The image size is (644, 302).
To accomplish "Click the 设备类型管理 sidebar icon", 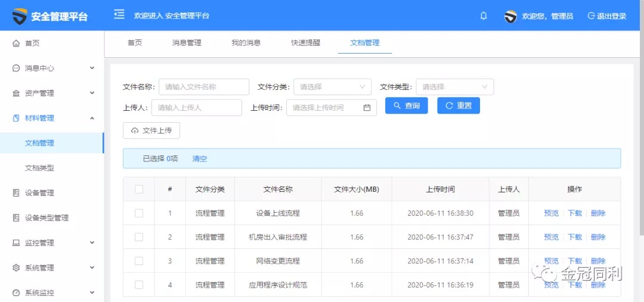I will [x=16, y=218].
